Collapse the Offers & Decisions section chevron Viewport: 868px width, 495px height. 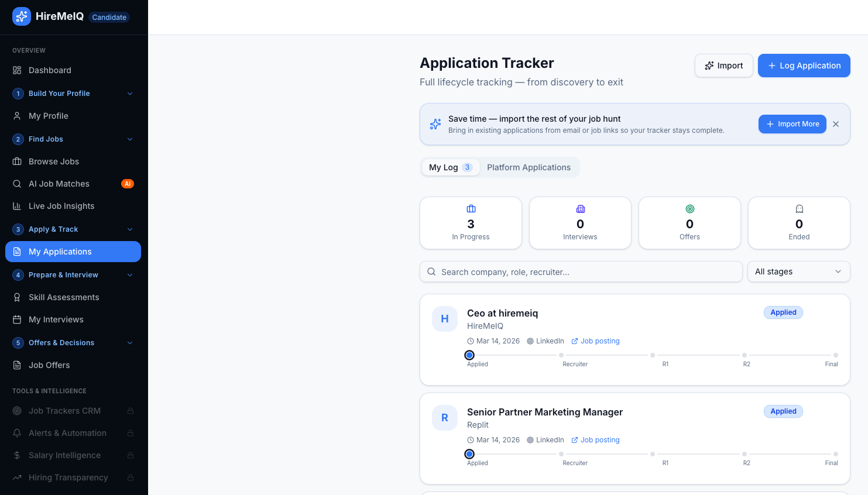[x=130, y=343]
